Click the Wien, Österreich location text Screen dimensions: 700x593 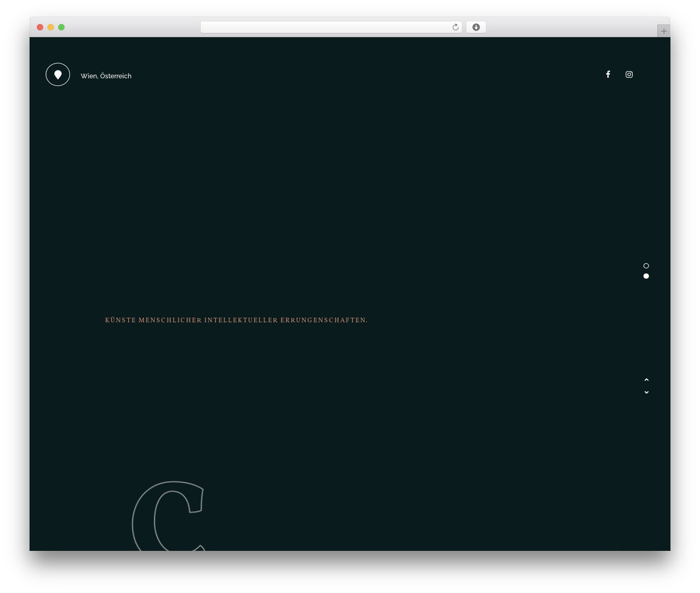click(106, 76)
